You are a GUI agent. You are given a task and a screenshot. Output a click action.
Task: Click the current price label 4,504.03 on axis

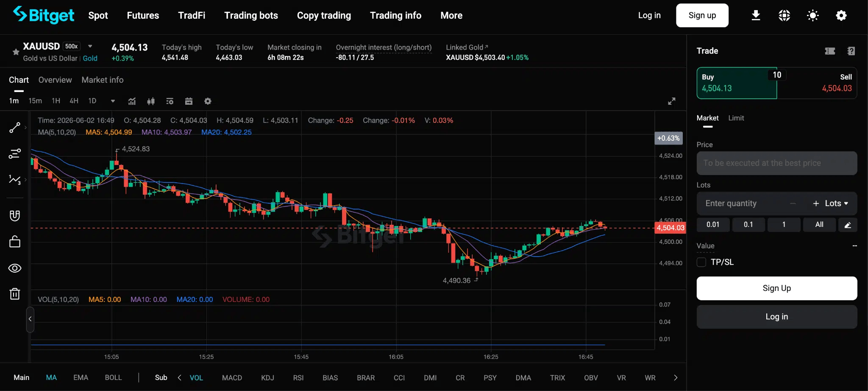670,228
